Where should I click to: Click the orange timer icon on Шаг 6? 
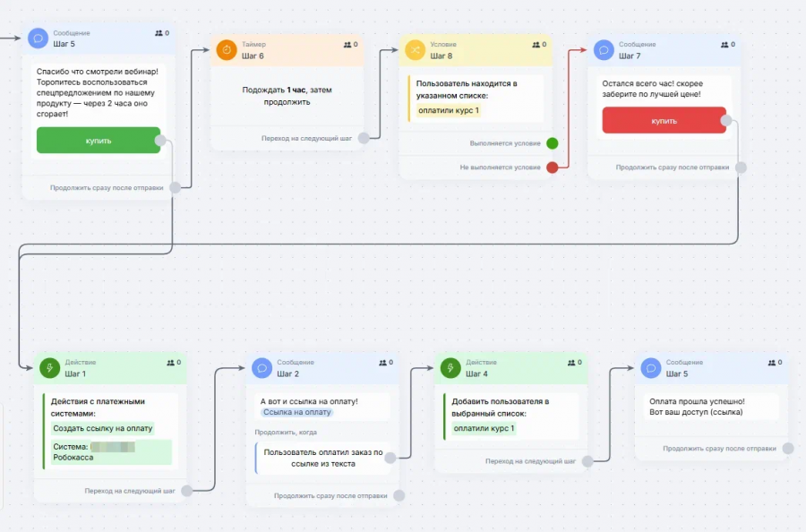(x=227, y=50)
